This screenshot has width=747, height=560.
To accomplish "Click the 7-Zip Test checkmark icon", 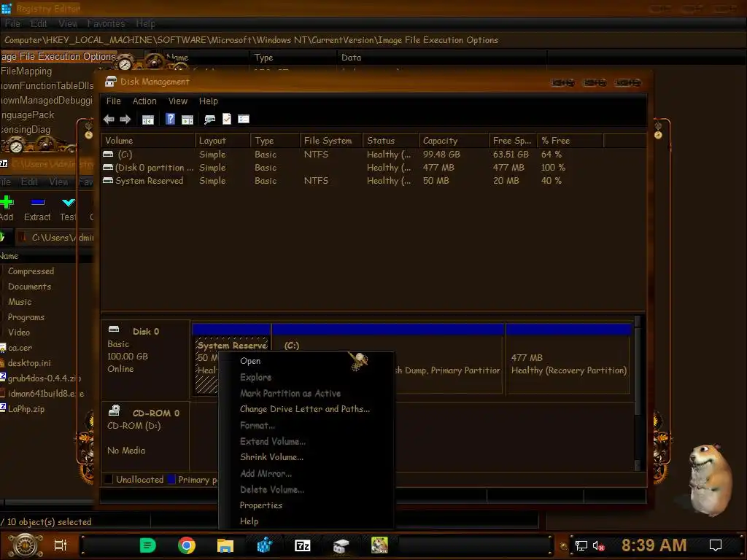I will 68,203.
